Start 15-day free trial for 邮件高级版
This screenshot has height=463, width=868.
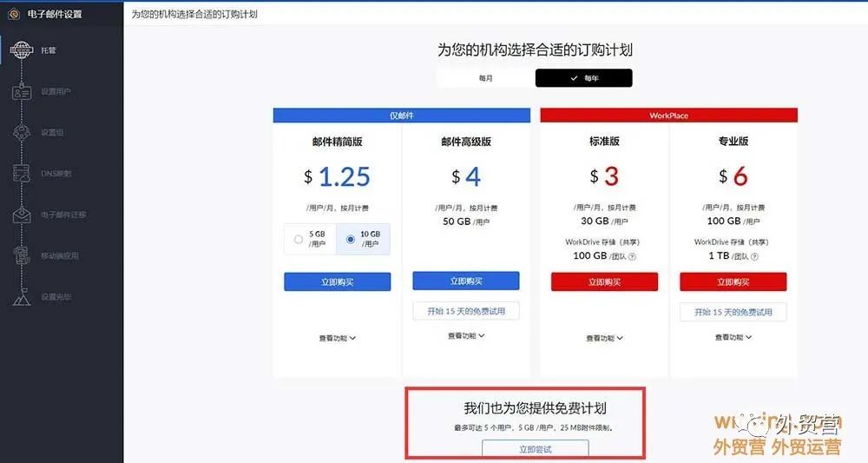466,311
